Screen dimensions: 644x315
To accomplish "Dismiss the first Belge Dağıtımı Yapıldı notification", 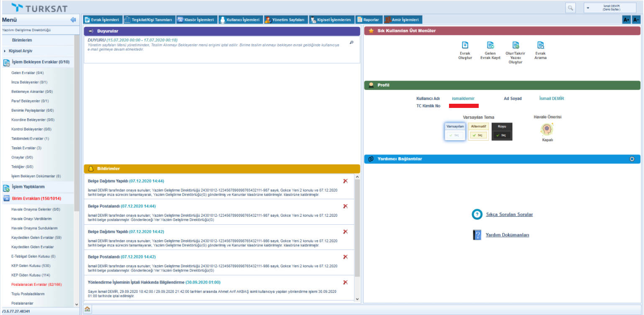I will (345, 181).
